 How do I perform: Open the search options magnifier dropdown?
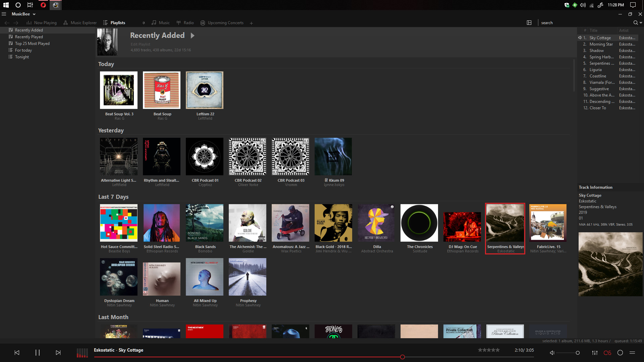[x=637, y=23]
